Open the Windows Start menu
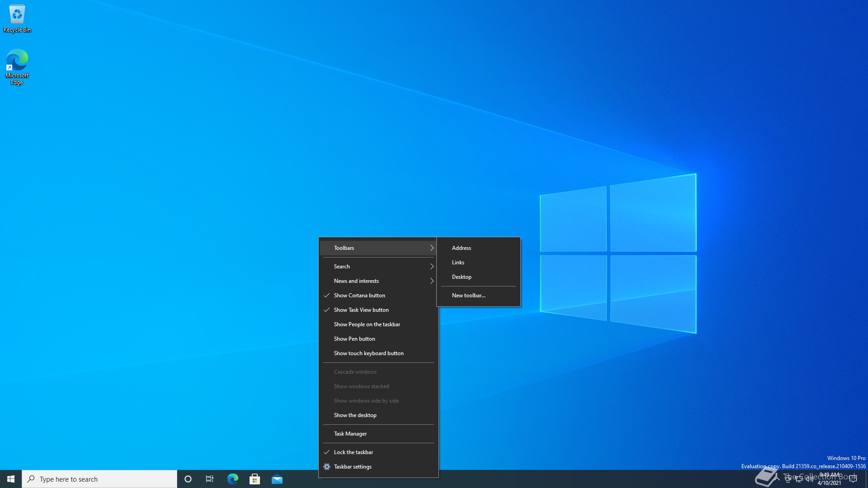This screenshot has width=868, height=488. coord(11,479)
